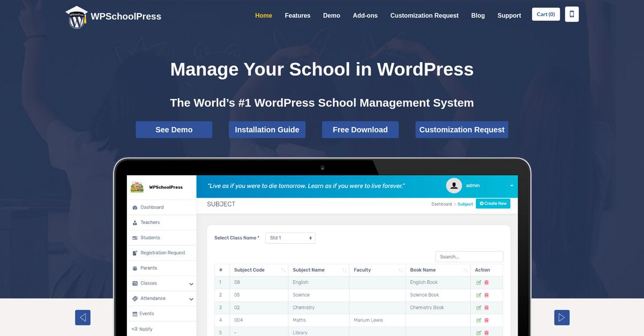This screenshot has height=336, width=644.
Task: Click the Science Book cell
Action: pyautogui.click(x=438, y=295)
